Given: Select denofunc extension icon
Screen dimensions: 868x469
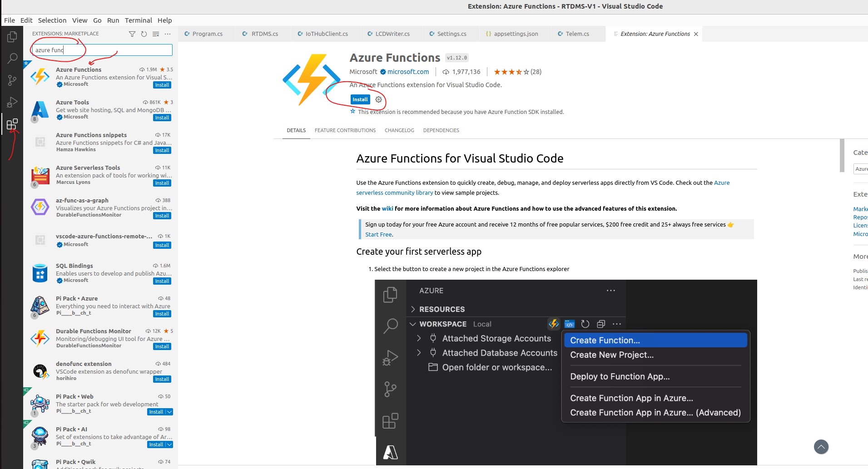Looking at the screenshot, I should click(40, 371).
